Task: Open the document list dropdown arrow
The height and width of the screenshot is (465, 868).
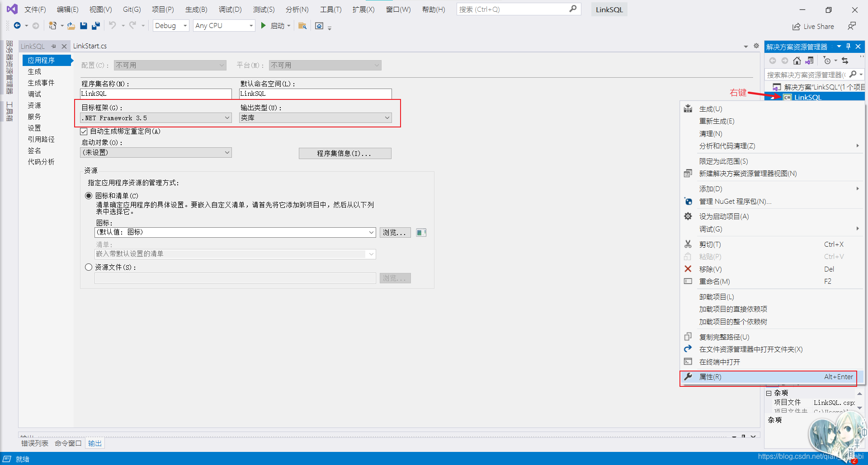Action: tap(745, 46)
